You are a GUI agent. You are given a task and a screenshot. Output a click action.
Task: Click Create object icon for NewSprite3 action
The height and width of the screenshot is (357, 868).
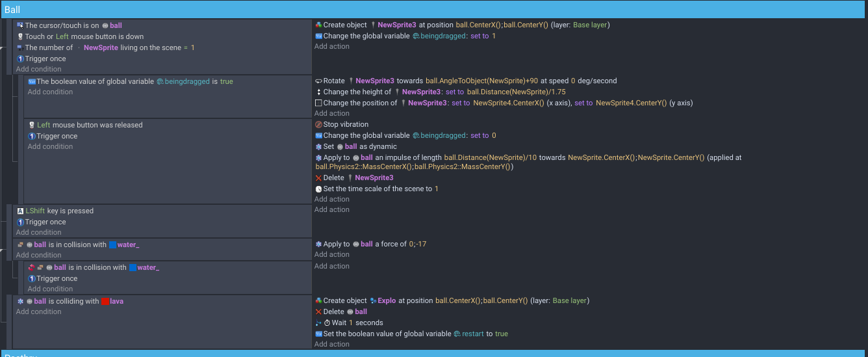(x=318, y=25)
